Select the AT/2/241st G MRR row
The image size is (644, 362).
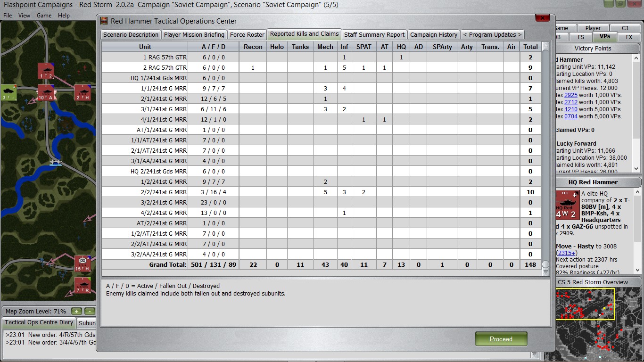pos(322,223)
